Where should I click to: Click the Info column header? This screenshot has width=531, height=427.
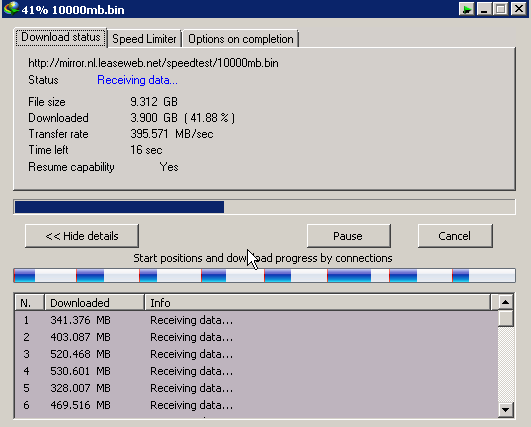[318, 302]
